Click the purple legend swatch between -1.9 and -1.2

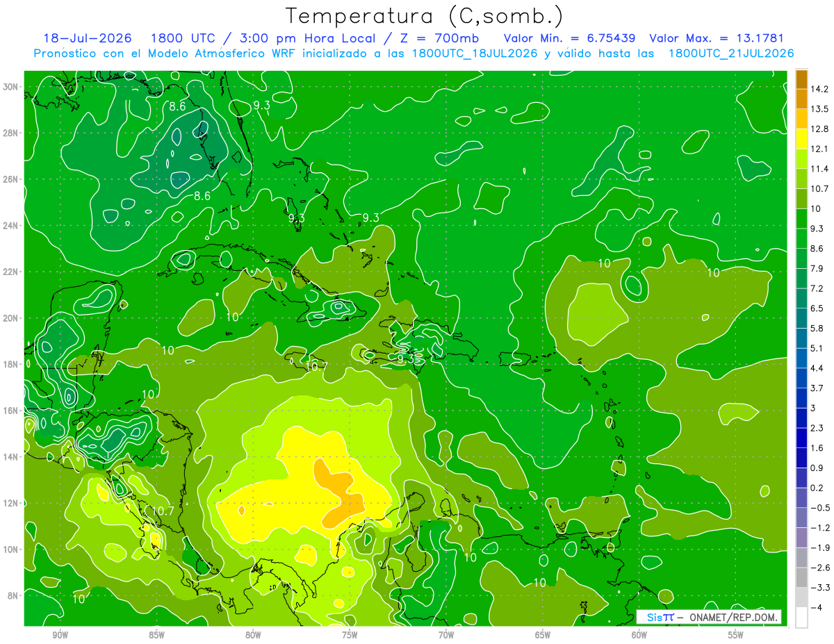(801, 538)
